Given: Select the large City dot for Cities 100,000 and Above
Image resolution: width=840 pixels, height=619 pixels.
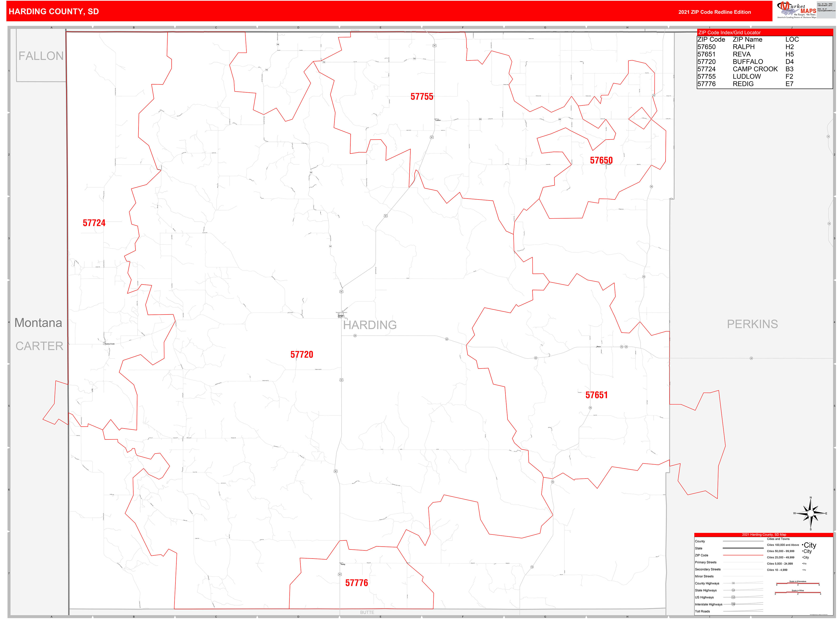Looking at the screenshot, I should point(803,545).
